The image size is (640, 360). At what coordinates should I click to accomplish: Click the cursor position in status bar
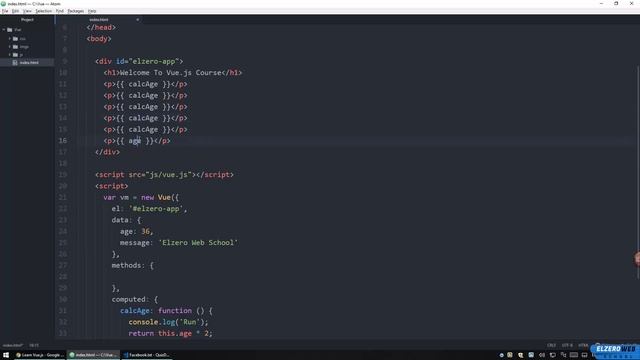pyautogui.click(x=34, y=345)
